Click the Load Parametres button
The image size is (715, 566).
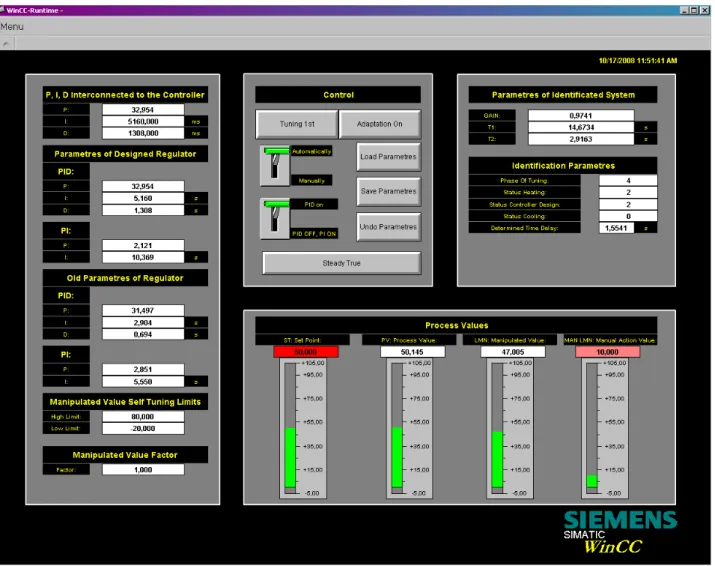click(x=388, y=156)
